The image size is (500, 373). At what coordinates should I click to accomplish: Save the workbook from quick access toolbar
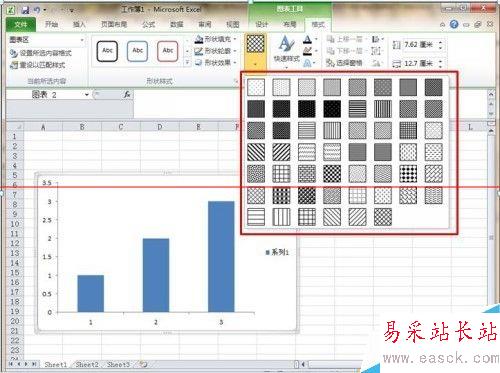(x=25, y=10)
